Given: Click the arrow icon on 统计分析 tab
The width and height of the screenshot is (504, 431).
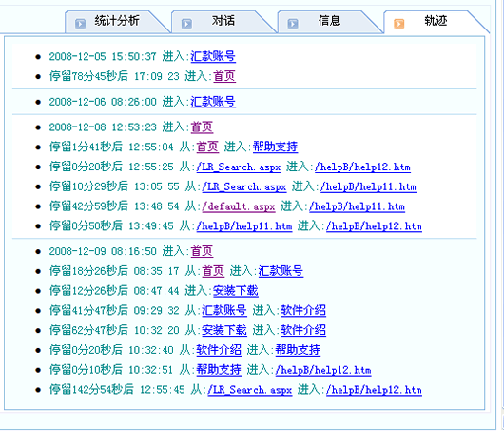Looking at the screenshot, I should 81,24.
